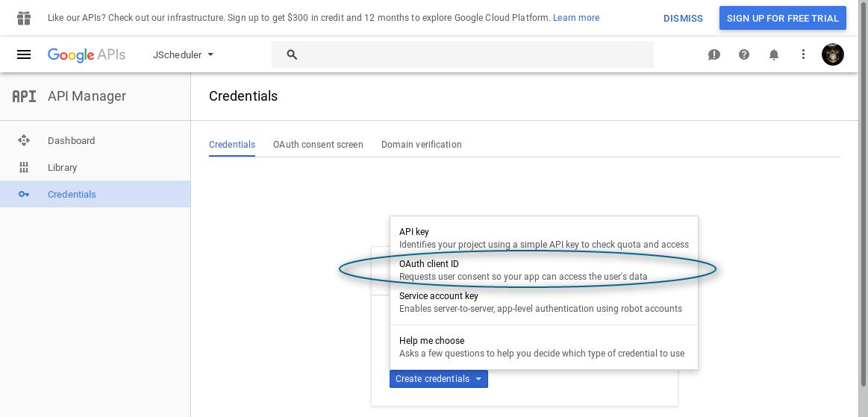Viewport: 868px width, 417px height.
Task: Click the search magnifier icon
Action: [x=293, y=54]
